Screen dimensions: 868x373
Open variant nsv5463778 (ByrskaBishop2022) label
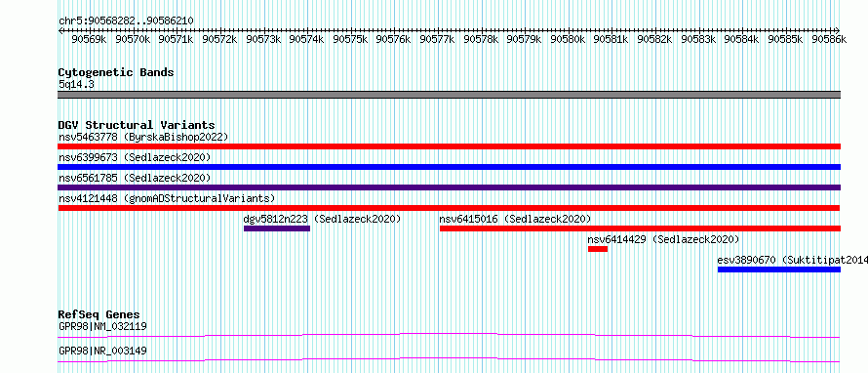tap(142, 137)
